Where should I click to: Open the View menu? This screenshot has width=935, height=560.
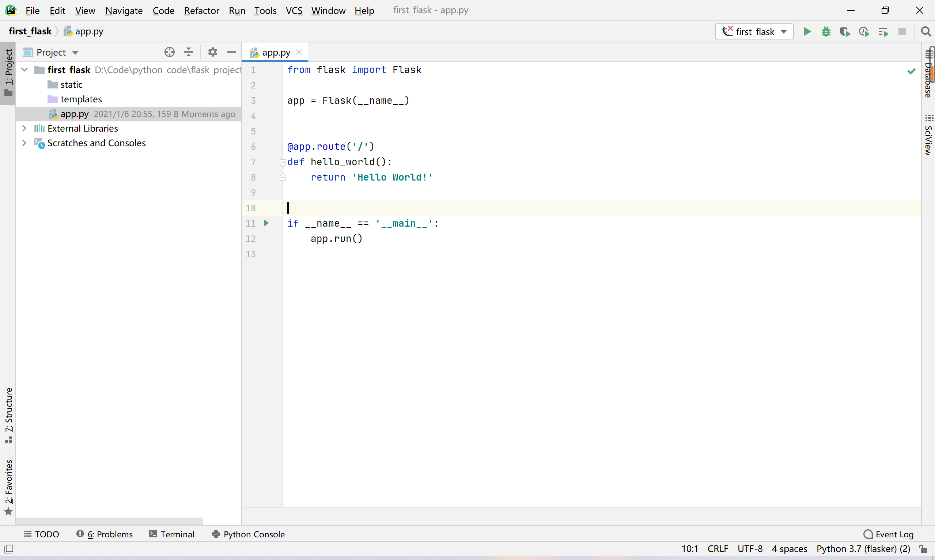[85, 11]
